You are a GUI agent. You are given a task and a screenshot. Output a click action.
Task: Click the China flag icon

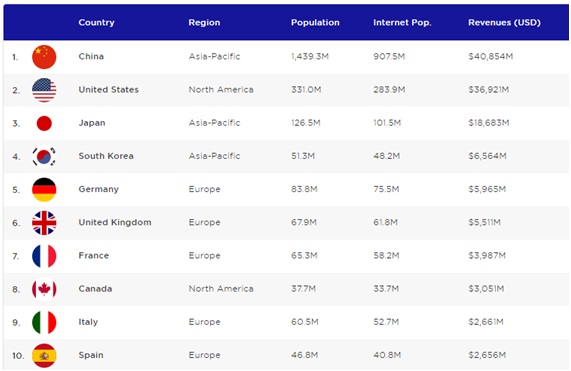[44, 57]
